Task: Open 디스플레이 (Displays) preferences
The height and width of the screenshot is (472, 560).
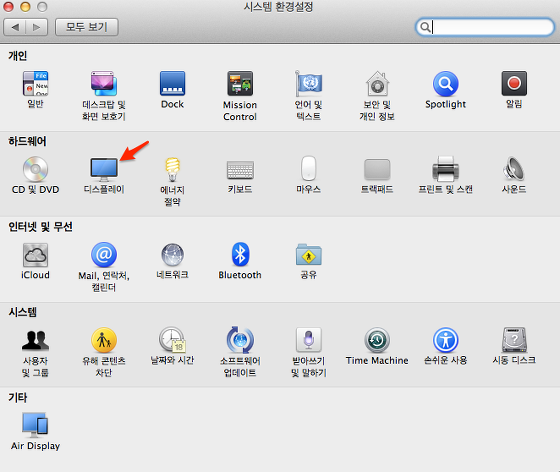Action: pyautogui.click(x=104, y=170)
